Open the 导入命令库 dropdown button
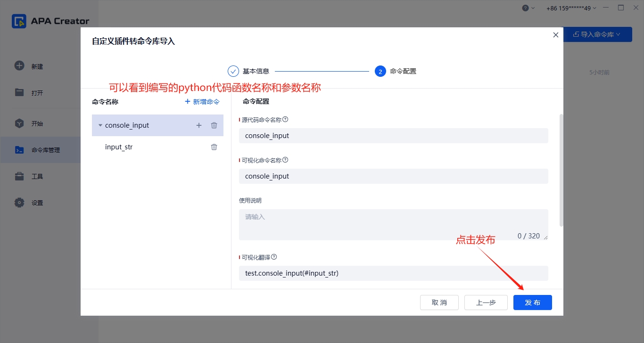Image resolution: width=644 pixels, height=343 pixels. coord(598,34)
